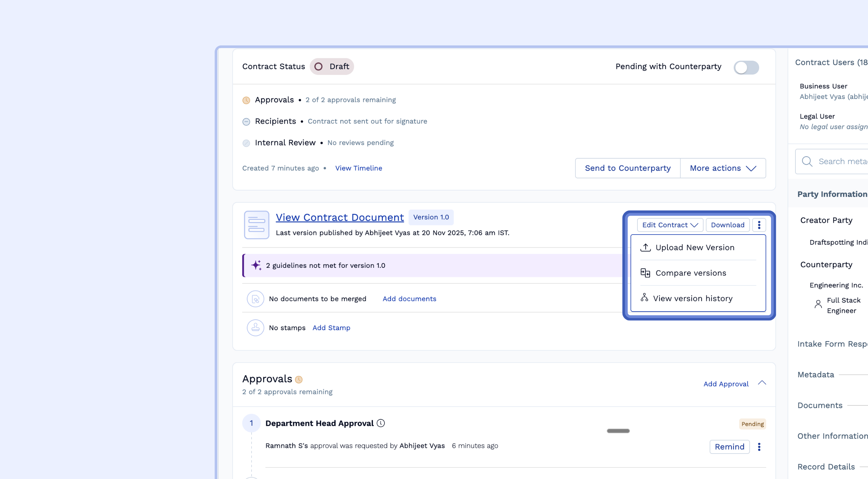Screen dimensions: 868x479
Task: Open the Edit Contract dropdown
Action: pyautogui.click(x=670, y=225)
